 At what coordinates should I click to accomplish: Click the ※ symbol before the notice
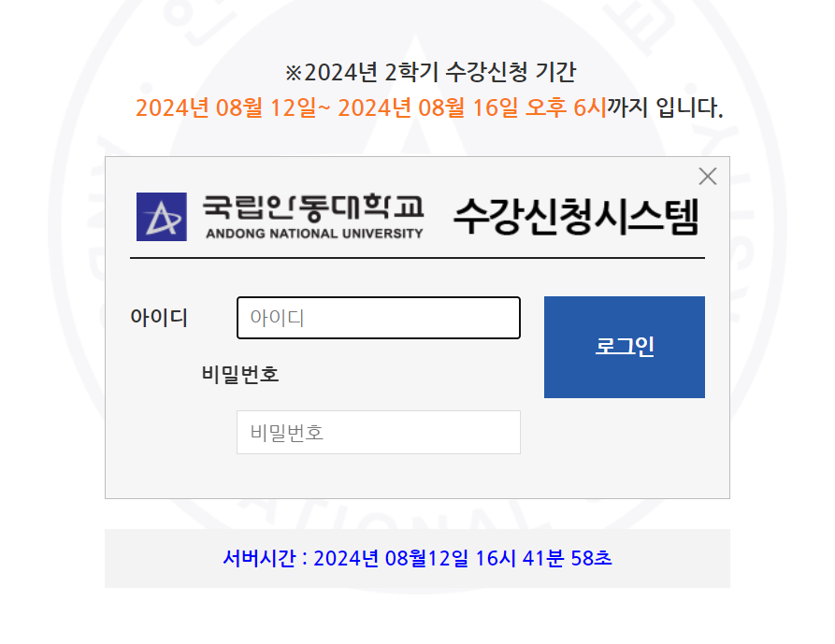(294, 73)
